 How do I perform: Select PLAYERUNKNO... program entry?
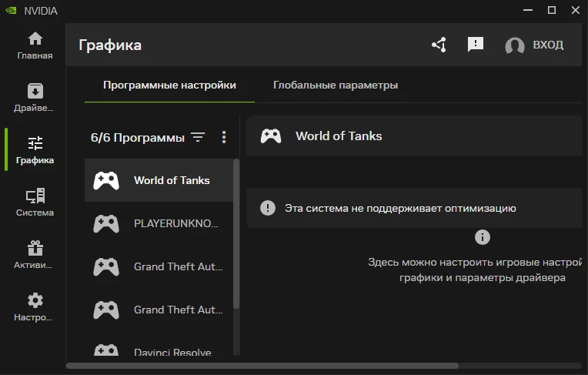[159, 224]
